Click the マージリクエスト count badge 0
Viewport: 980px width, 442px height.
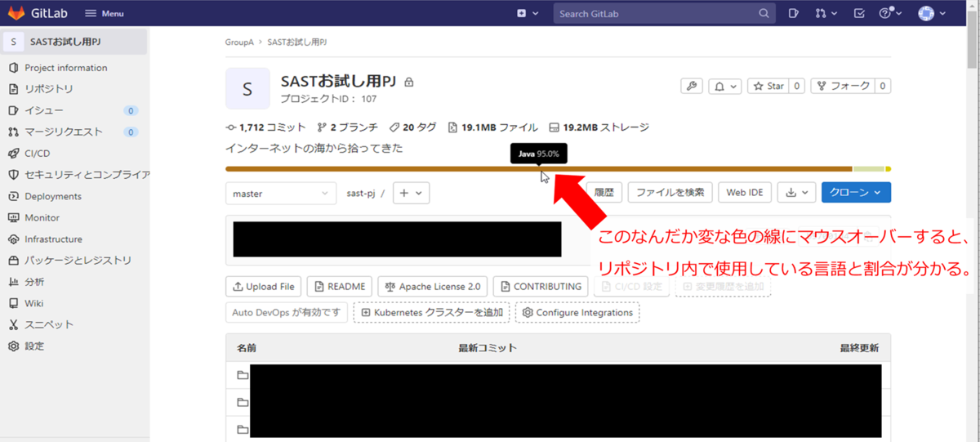click(x=131, y=132)
